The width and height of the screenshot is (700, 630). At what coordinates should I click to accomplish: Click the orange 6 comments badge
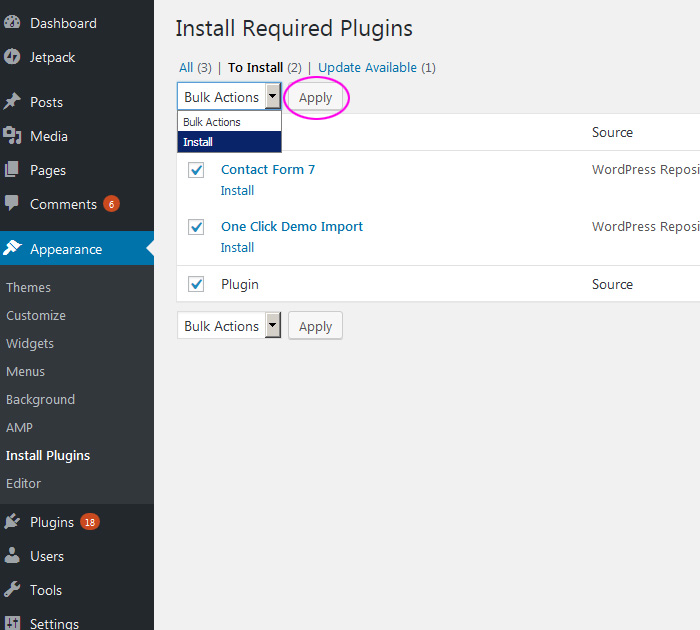tap(112, 204)
